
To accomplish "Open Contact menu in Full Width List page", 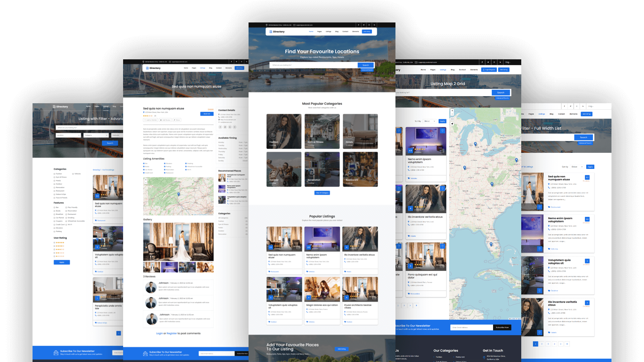I will click(x=561, y=114).
